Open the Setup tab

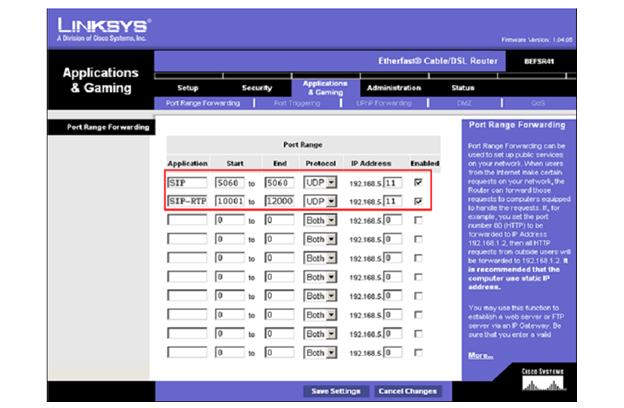[x=188, y=88]
